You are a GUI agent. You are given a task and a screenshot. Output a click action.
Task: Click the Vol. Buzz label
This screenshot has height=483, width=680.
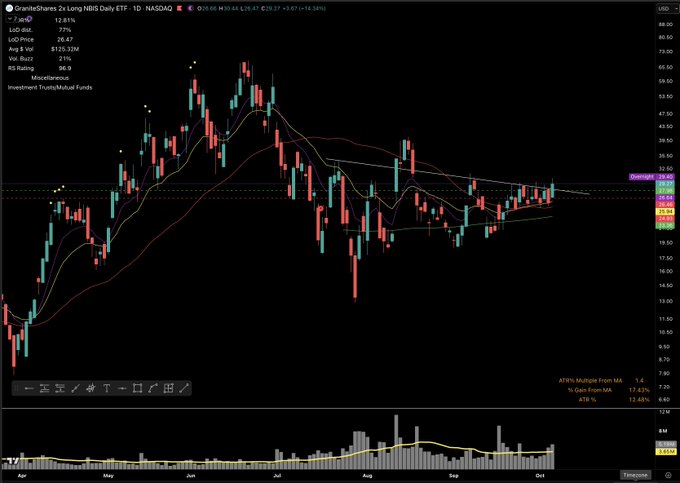point(21,59)
